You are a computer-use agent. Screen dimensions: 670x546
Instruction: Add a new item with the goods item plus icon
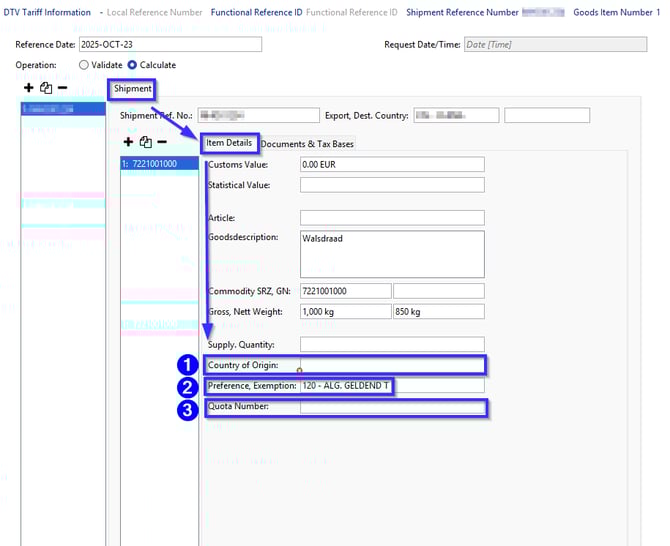click(128, 142)
